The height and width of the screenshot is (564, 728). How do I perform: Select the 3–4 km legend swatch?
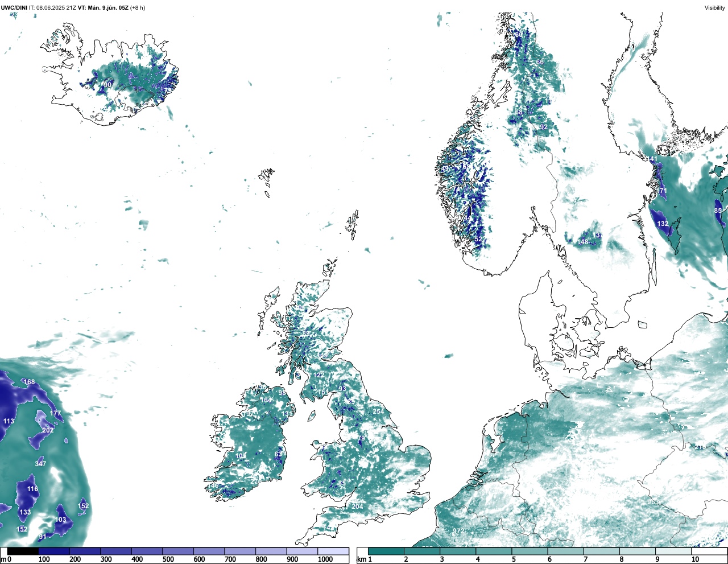(x=458, y=551)
